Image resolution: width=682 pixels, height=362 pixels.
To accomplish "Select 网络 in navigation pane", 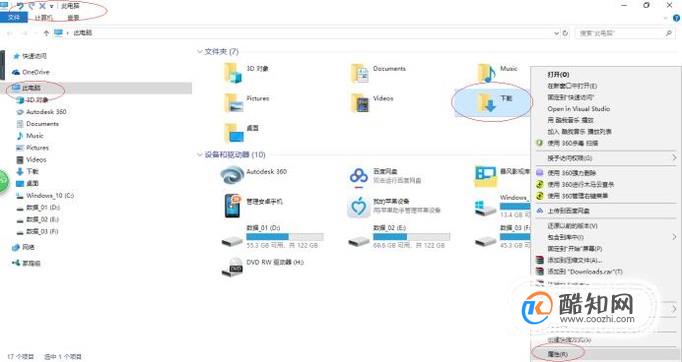I will (x=28, y=247).
